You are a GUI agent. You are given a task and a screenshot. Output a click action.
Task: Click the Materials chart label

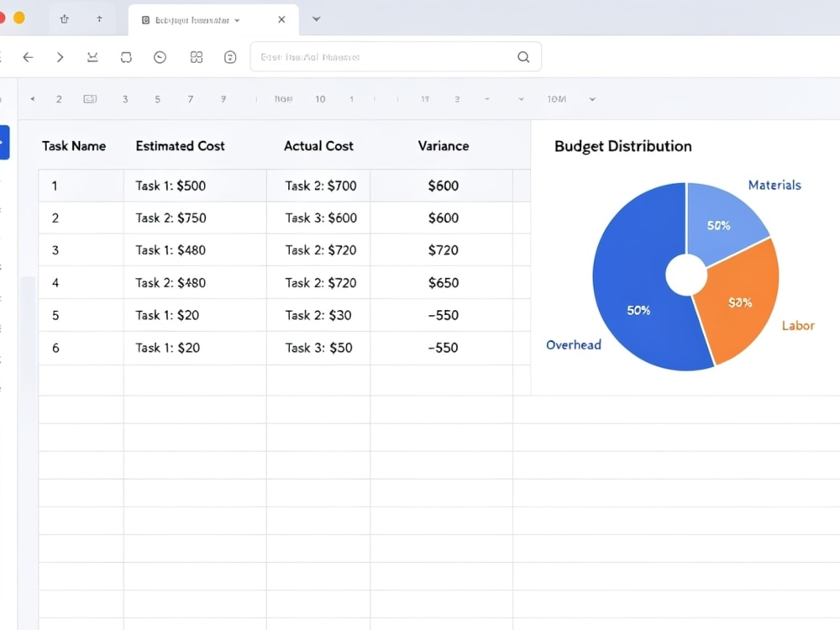774,185
